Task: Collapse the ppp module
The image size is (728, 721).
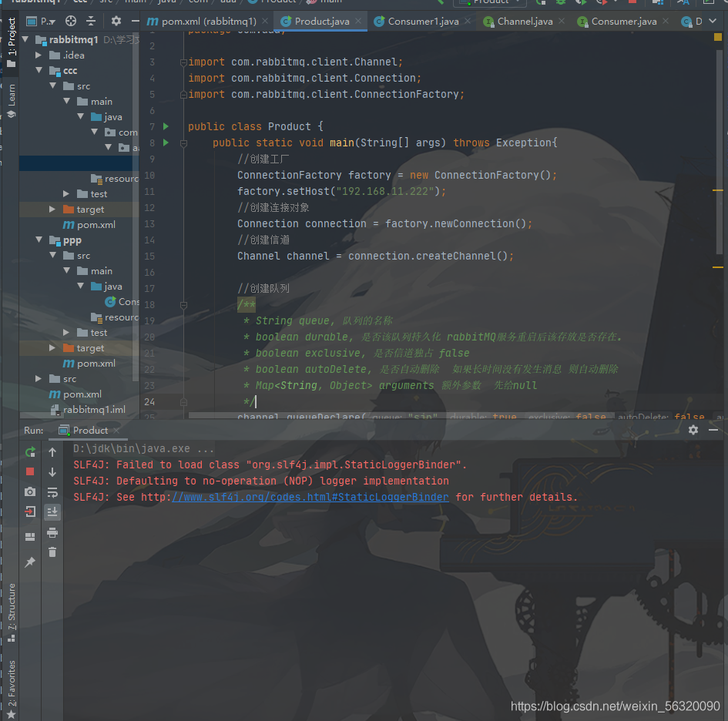Action: click(39, 240)
